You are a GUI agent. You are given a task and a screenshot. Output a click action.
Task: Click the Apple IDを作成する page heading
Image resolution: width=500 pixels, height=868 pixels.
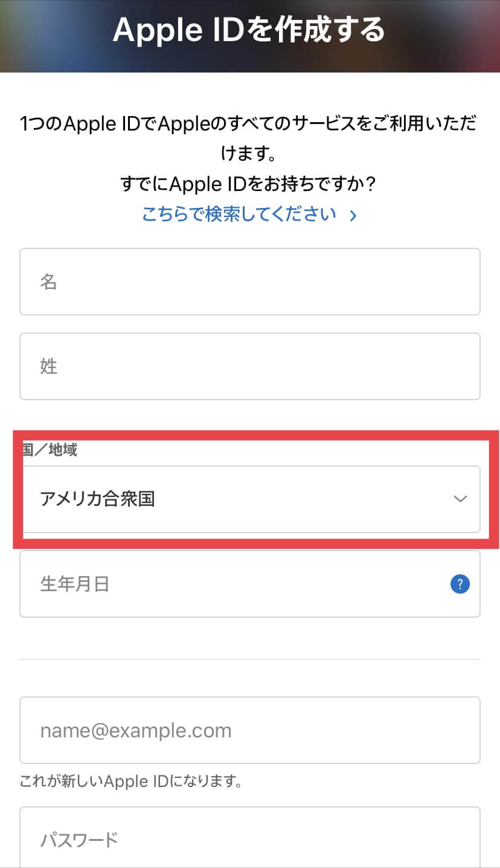249,29
